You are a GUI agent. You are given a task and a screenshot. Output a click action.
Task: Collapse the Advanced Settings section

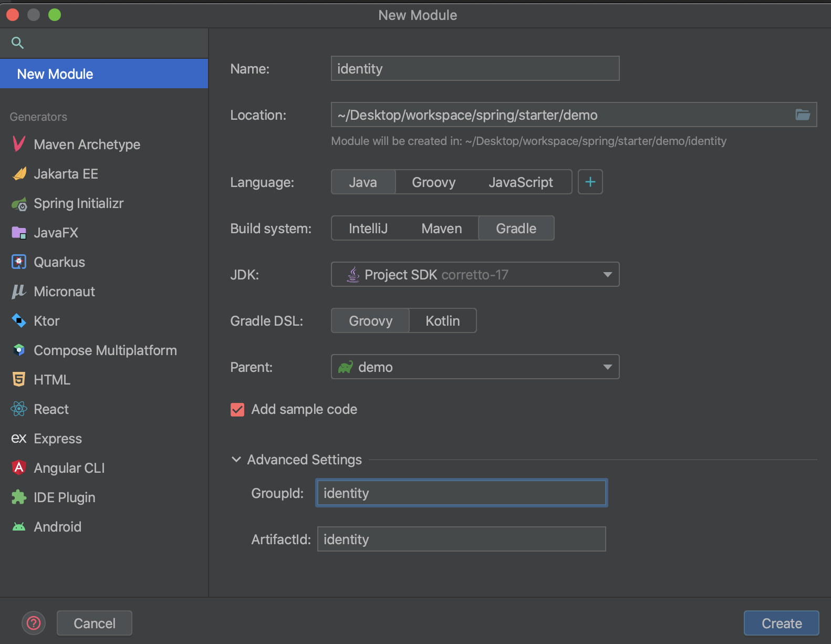pos(236,460)
